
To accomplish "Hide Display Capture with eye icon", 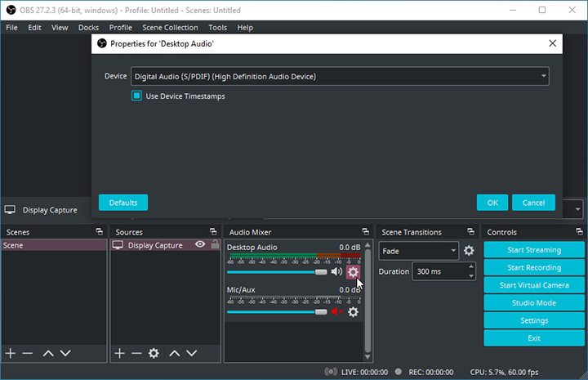I will [x=200, y=244].
